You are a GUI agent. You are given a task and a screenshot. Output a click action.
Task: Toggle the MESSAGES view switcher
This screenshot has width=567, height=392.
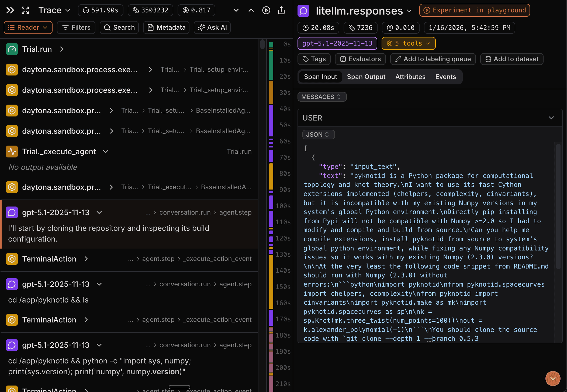(322, 97)
